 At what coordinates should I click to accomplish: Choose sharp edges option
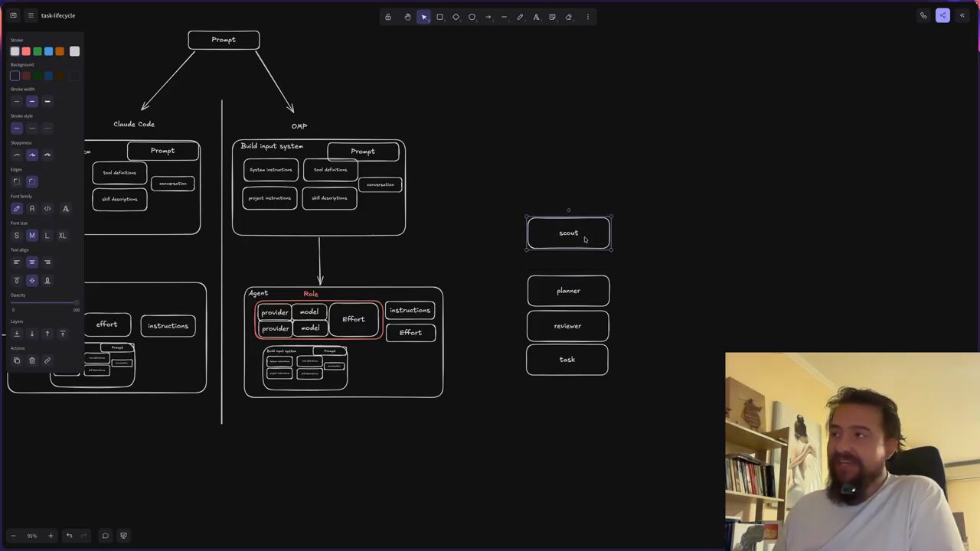[16, 181]
